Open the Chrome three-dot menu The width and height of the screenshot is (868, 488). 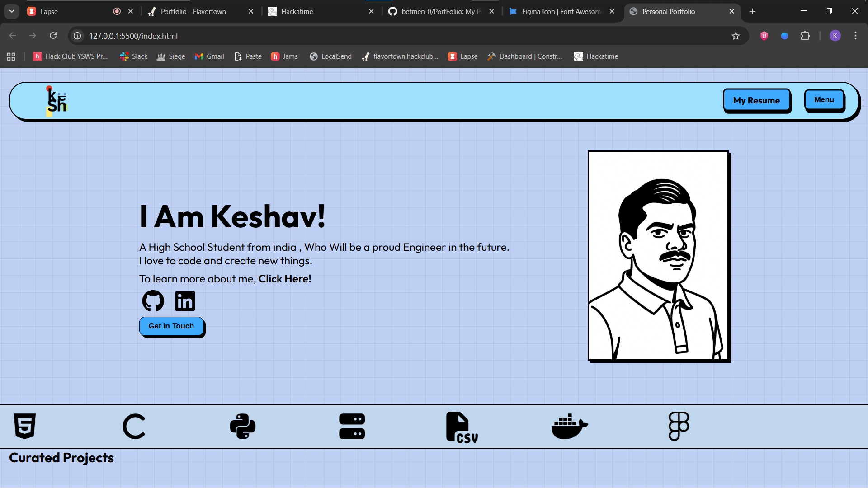[855, 36]
